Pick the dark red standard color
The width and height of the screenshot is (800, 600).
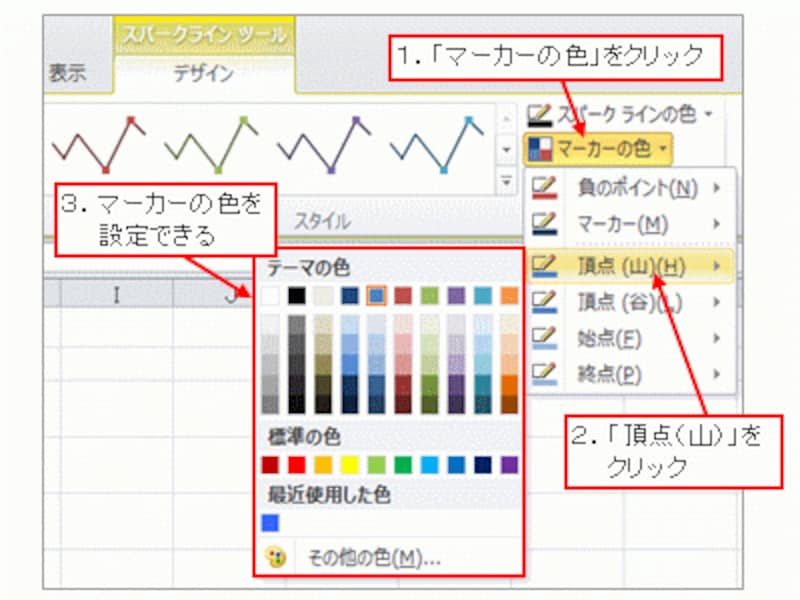[x=270, y=465]
